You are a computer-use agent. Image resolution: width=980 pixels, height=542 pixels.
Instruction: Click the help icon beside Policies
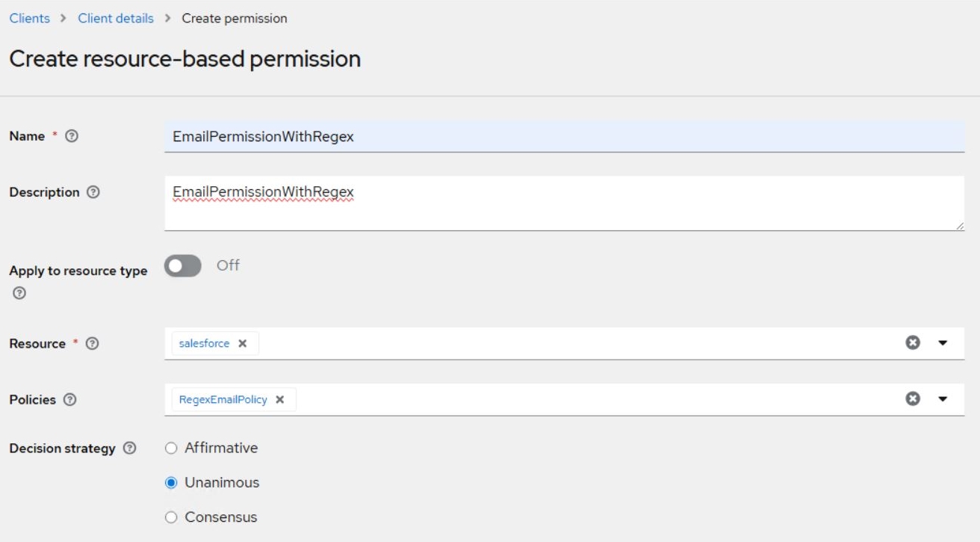point(70,400)
